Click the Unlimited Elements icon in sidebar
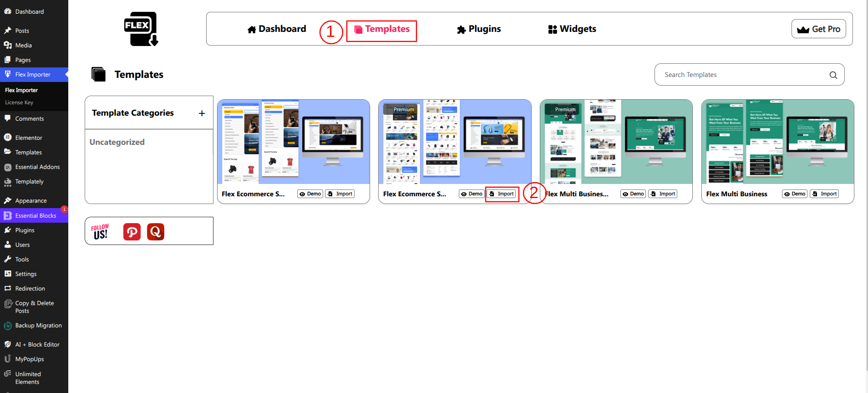868x393 pixels. click(8, 374)
